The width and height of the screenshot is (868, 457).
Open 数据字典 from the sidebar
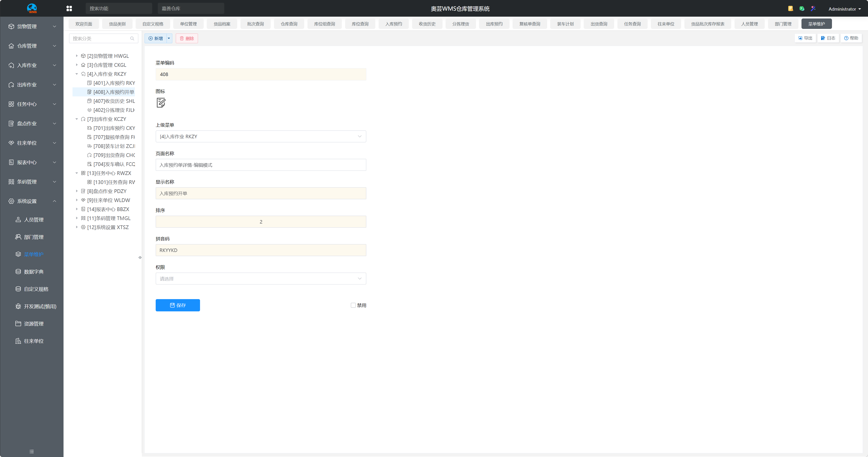(x=33, y=272)
